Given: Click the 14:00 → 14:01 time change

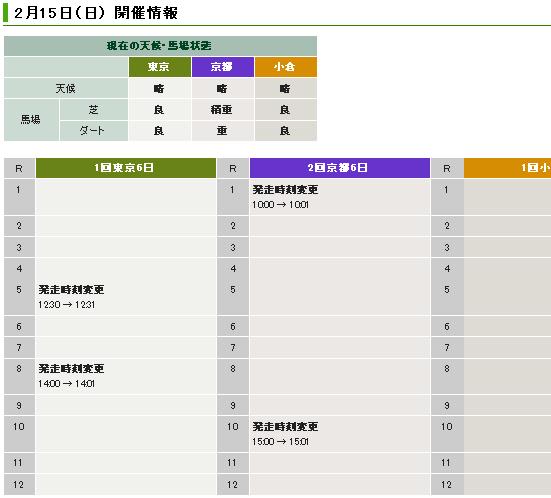Looking at the screenshot, I should (67, 384).
